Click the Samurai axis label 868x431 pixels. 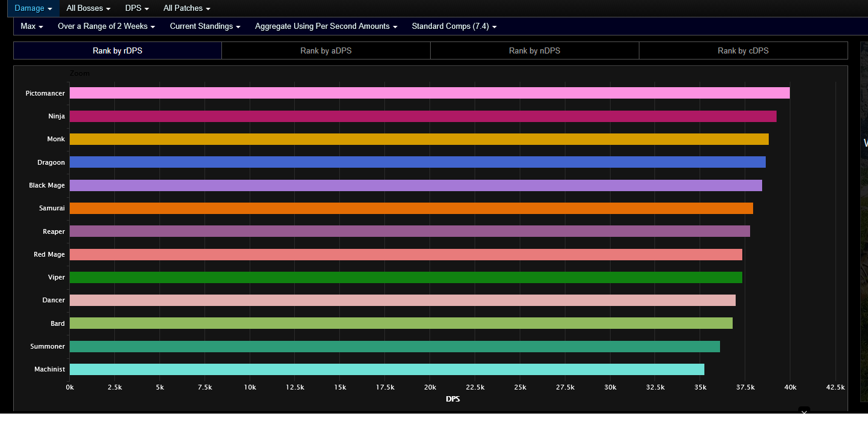click(52, 208)
